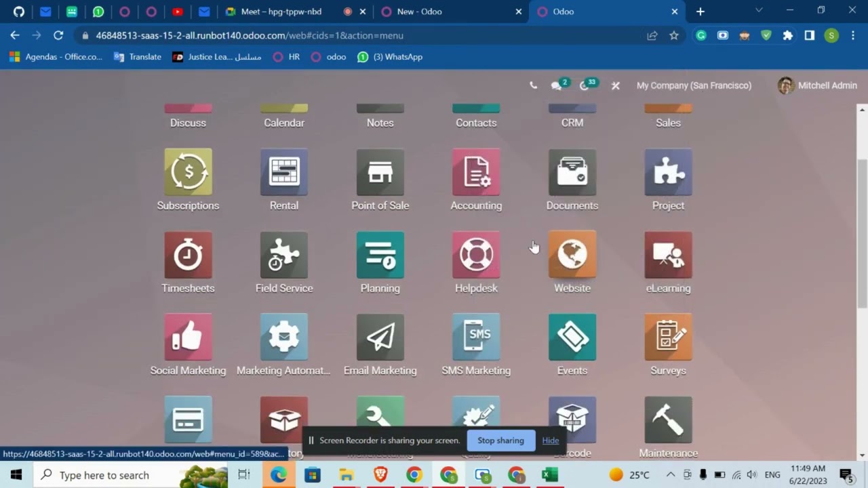Image resolution: width=868 pixels, height=488 pixels.
Task: Open the Justice League bookmark
Action: pyautogui.click(x=217, y=57)
